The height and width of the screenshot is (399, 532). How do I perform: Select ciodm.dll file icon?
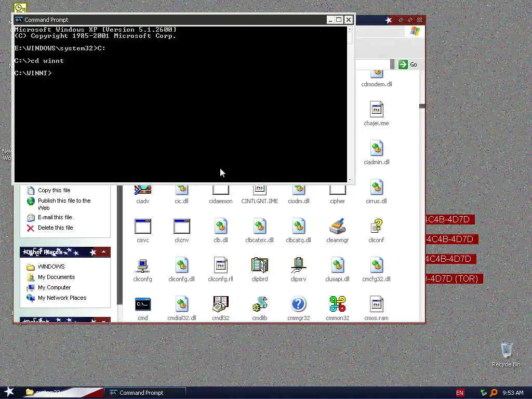click(299, 191)
